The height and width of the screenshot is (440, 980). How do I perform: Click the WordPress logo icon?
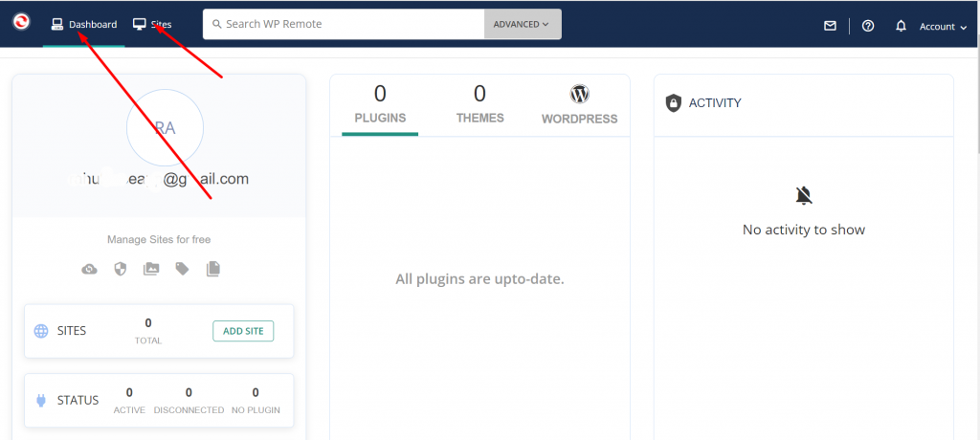[580, 94]
